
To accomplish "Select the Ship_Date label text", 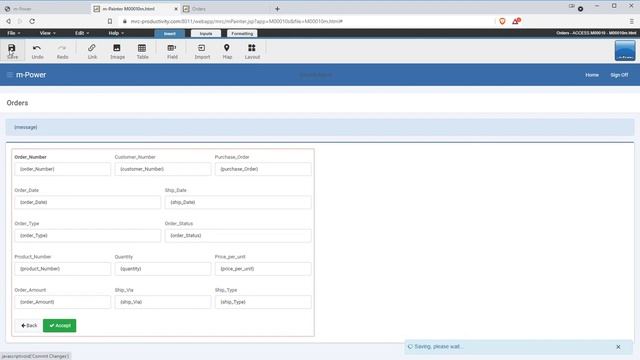I will [x=176, y=190].
